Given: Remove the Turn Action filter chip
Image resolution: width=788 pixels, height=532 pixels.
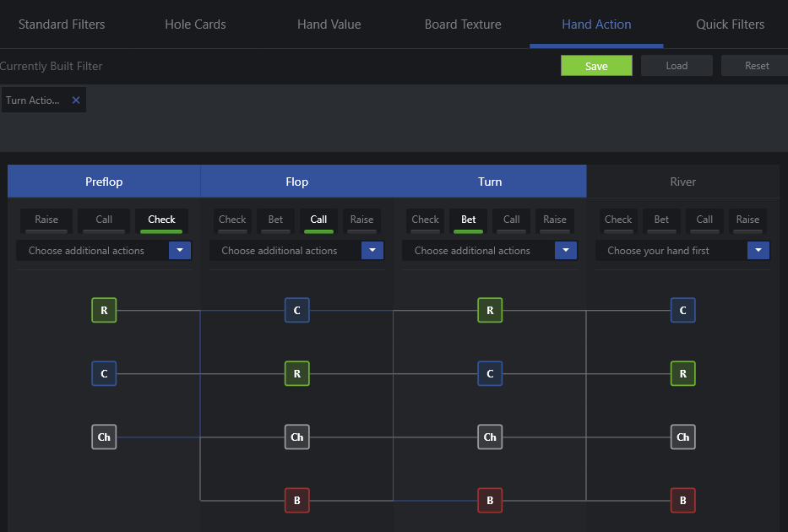Looking at the screenshot, I should [x=75, y=99].
